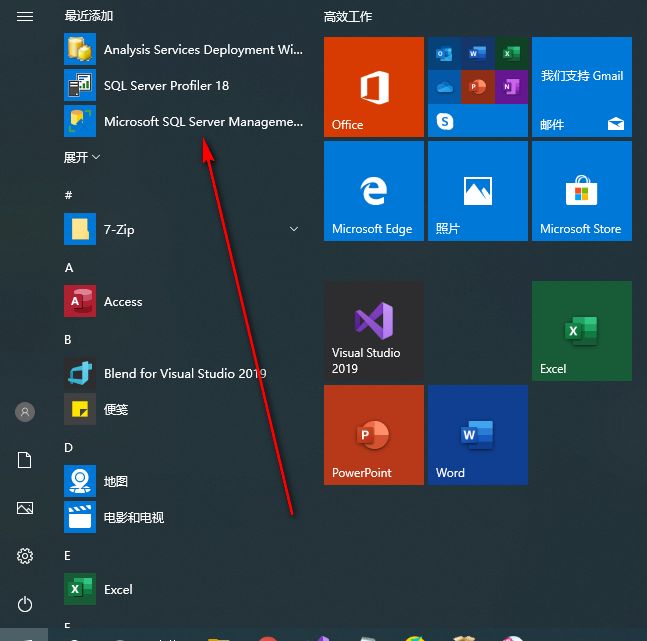Open the Photos tile (照片)
The image size is (647, 641).
click(478, 191)
